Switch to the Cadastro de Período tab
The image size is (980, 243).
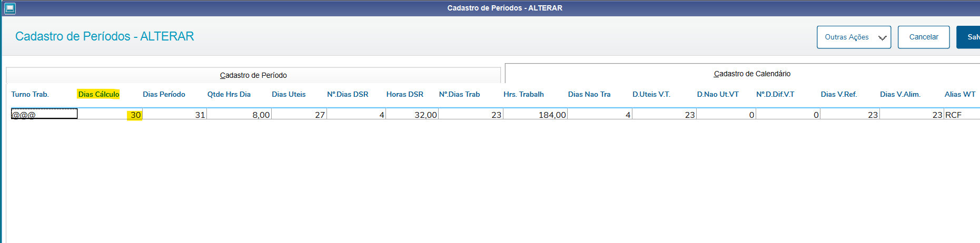pos(253,75)
